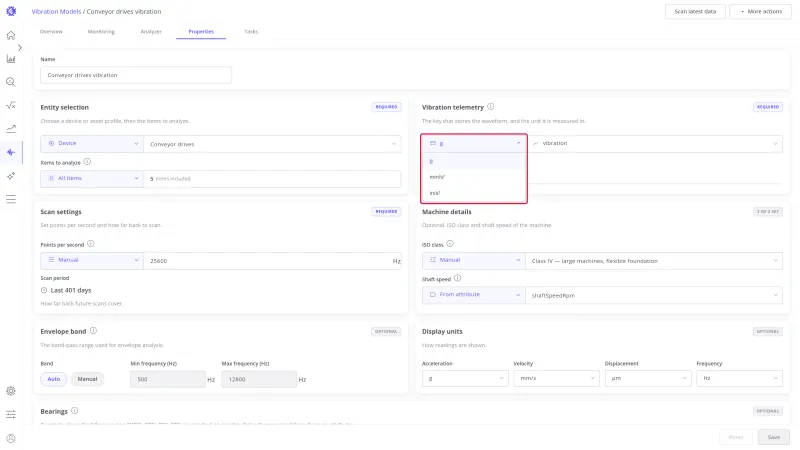Open ISO class Manual mode dropdown
This screenshot has width=800, height=450.
pyautogui.click(x=473, y=260)
